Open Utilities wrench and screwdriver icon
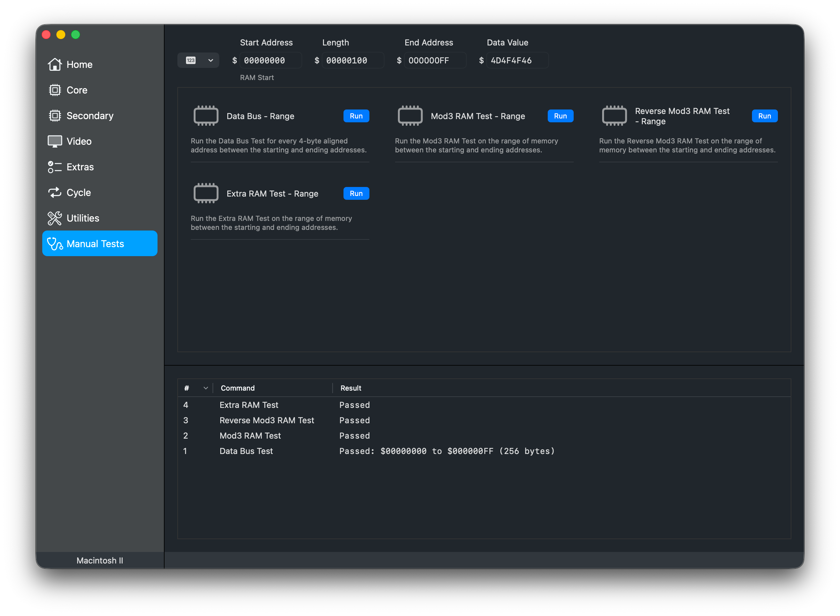Image resolution: width=840 pixels, height=616 pixels. 54,218
